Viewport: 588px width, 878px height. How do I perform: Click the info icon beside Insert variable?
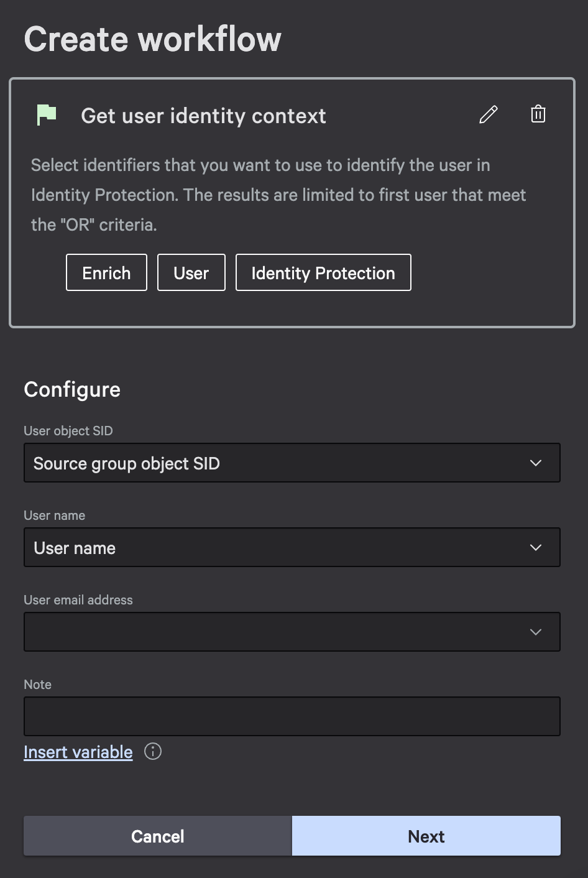pyautogui.click(x=153, y=752)
